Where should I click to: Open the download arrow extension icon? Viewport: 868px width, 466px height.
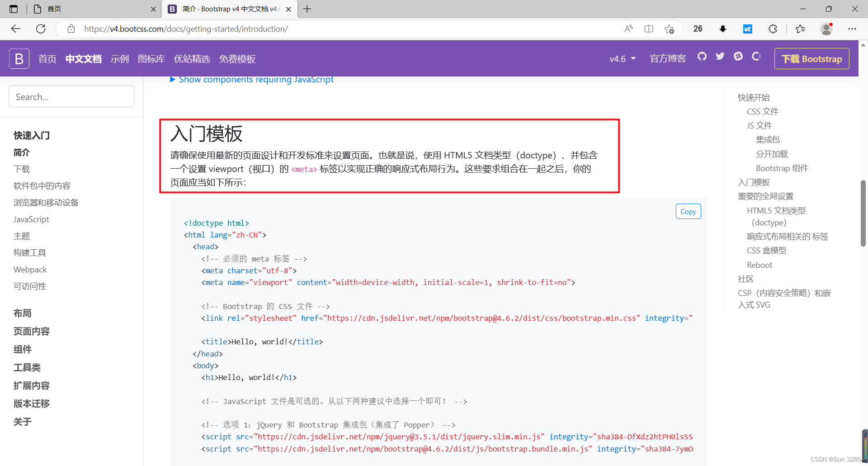point(722,29)
